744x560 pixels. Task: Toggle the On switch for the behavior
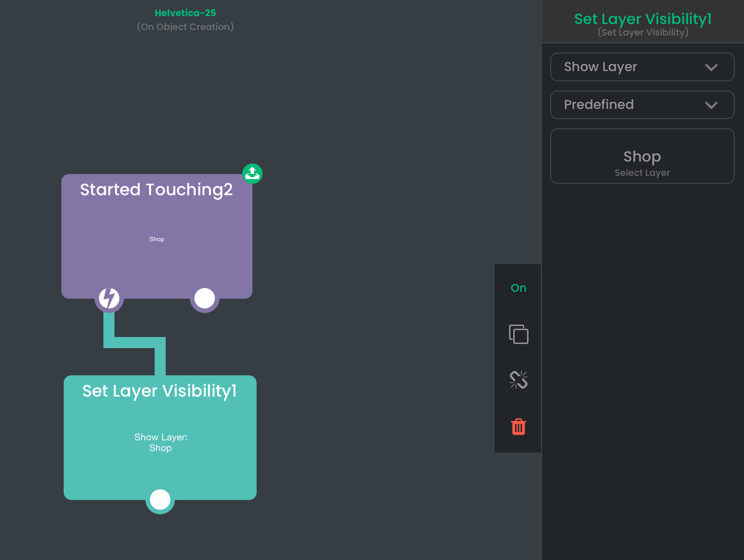pyautogui.click(x=518, y=288)
